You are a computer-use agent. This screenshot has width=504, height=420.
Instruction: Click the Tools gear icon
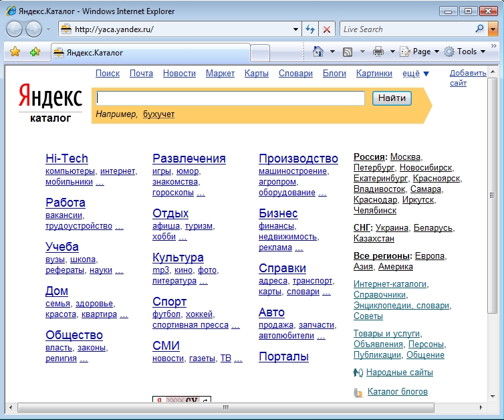coord(449,51)
